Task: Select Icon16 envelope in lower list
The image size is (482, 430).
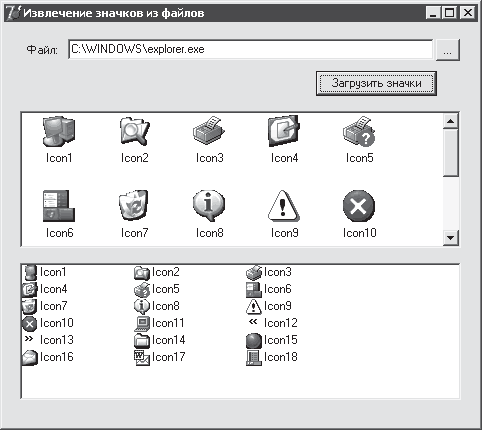Action: click(x=48, y=357)
